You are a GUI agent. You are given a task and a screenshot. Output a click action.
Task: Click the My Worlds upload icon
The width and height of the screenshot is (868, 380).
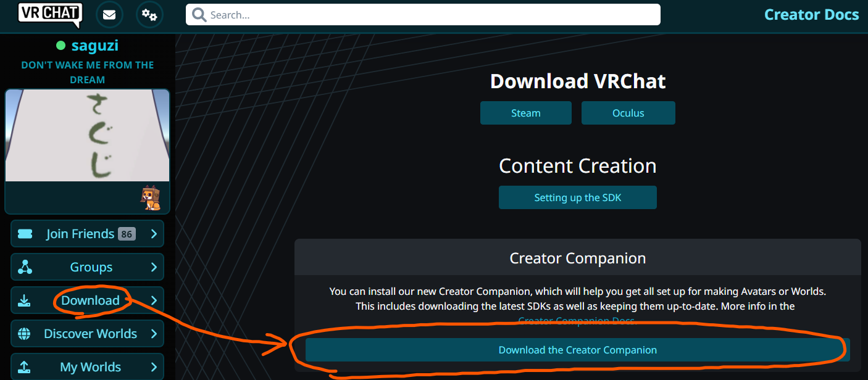(x=25, y=367)
